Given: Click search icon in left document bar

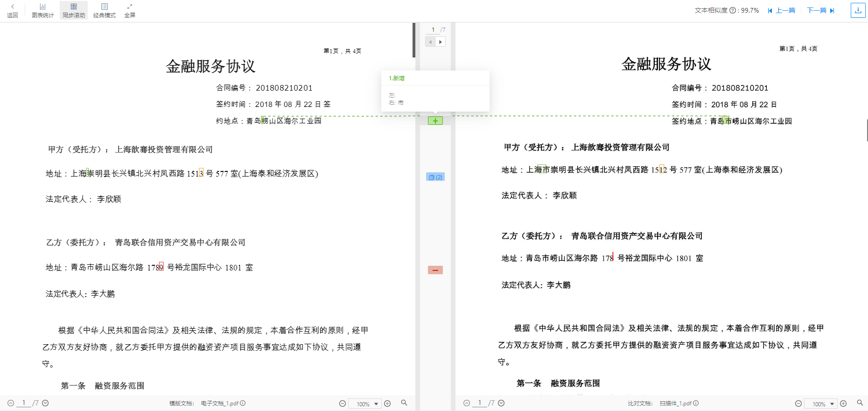Looking at the screenshot, I should (404, 403).
